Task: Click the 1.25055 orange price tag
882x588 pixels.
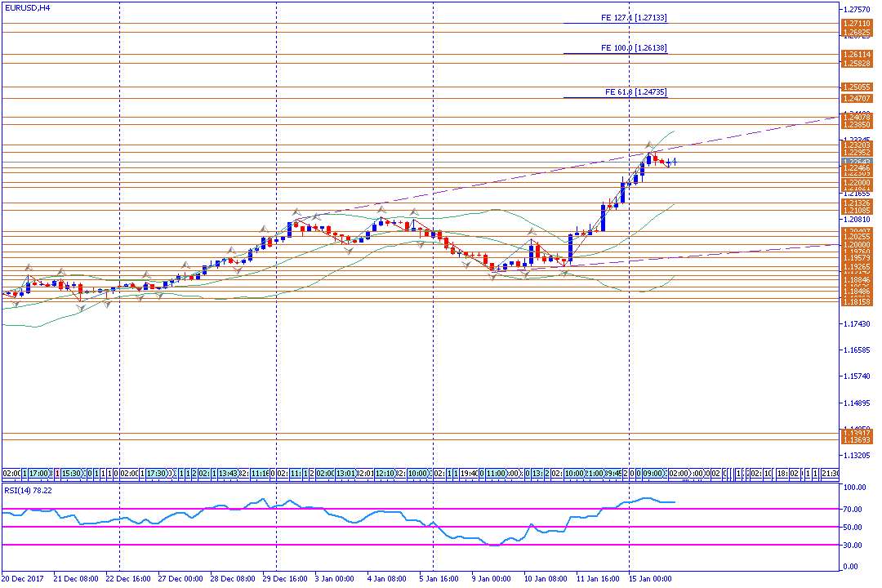Action: pyautogui.click(x=857, y=87)
